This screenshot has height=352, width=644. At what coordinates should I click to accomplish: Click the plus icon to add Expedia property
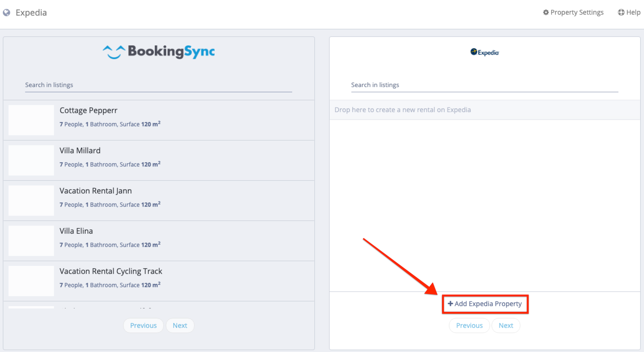(x=450, y=304)
